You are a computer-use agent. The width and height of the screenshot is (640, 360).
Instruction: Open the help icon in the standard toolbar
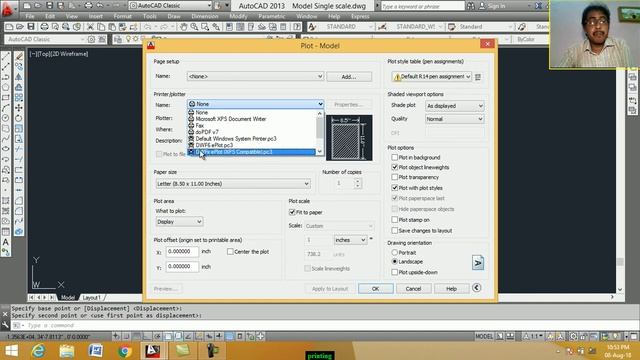[297, 27]
